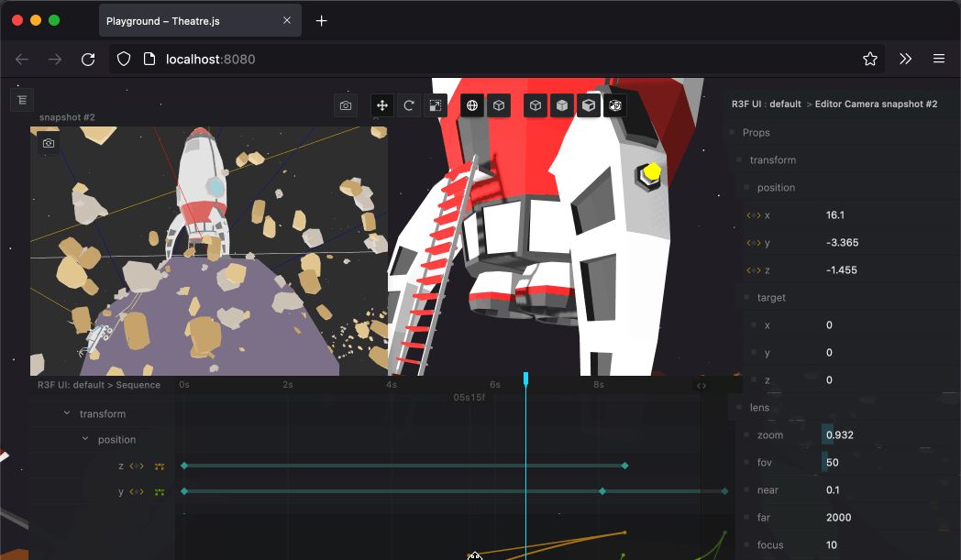The width and height of the screenshot is (961, 560).
Task: Toggle keyframe graph editor for z track
Action: click(160, 467)
